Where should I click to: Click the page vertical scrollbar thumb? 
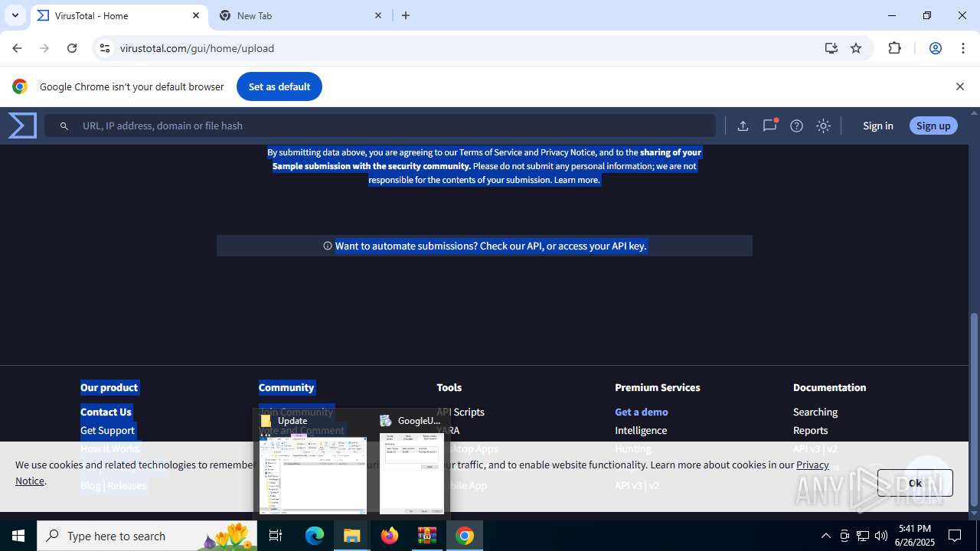coord(974,409)
